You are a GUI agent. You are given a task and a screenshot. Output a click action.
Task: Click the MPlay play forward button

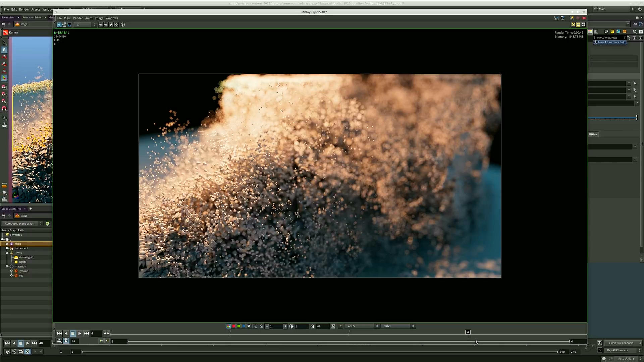pyautogui.click(x=79, y=334)
